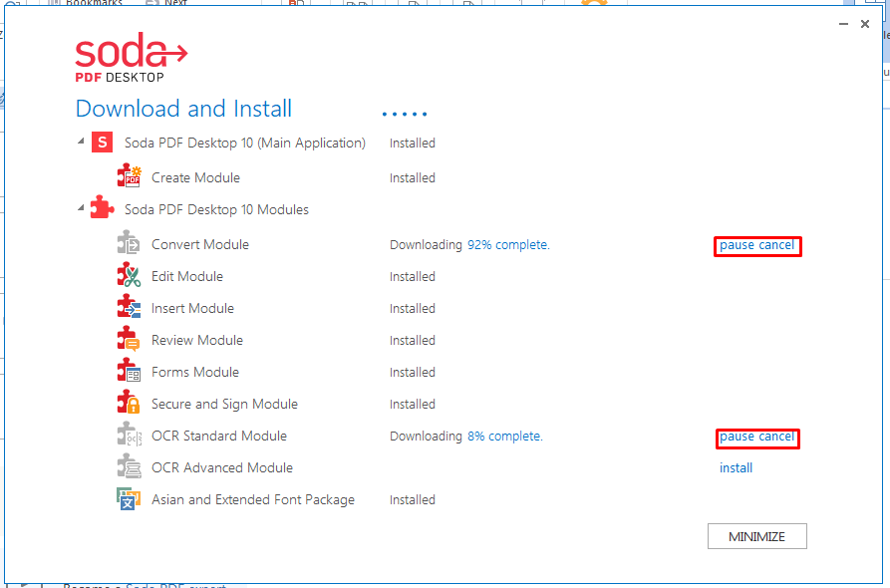Click the Installed status of Forms Module
Viewport: 890px width, 588px height.
[x=413, y=373]
